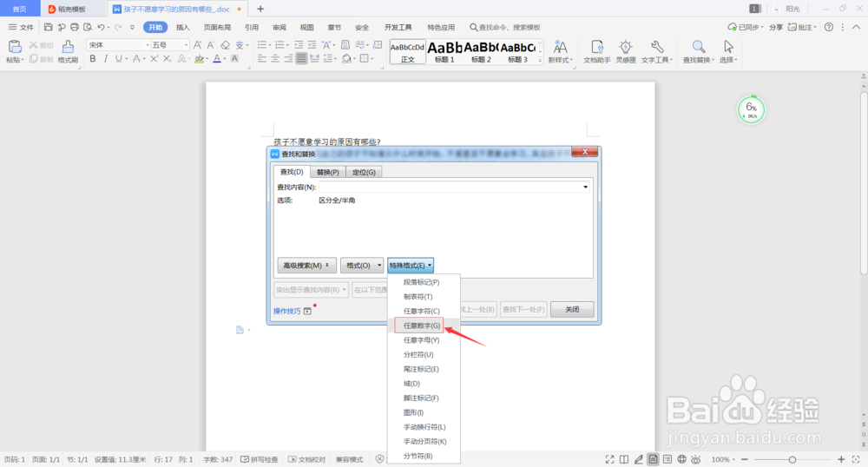This screenshot has height=467, width=868.
Task: Decrease paragraph indent
Action: coord(299,45)
